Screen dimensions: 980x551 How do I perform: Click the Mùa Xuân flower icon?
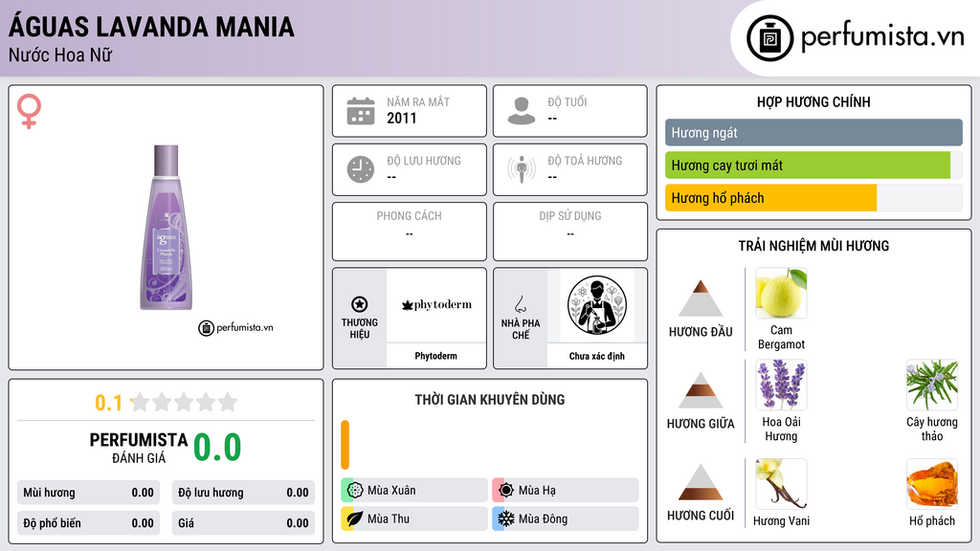[x=355, y=490]
